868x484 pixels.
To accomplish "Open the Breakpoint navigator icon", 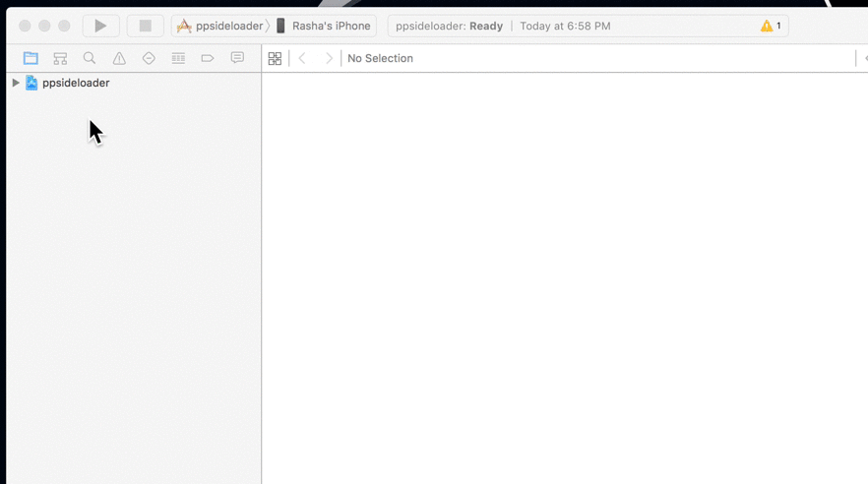I will 208,58.
